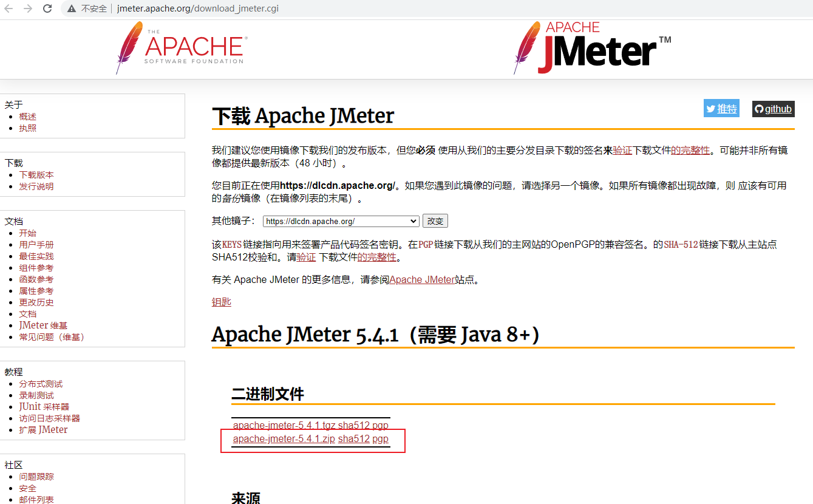Viewport: 813px width, 504px height.
Task: Open the 问题跟踪 community link
Action: (36, 477)
